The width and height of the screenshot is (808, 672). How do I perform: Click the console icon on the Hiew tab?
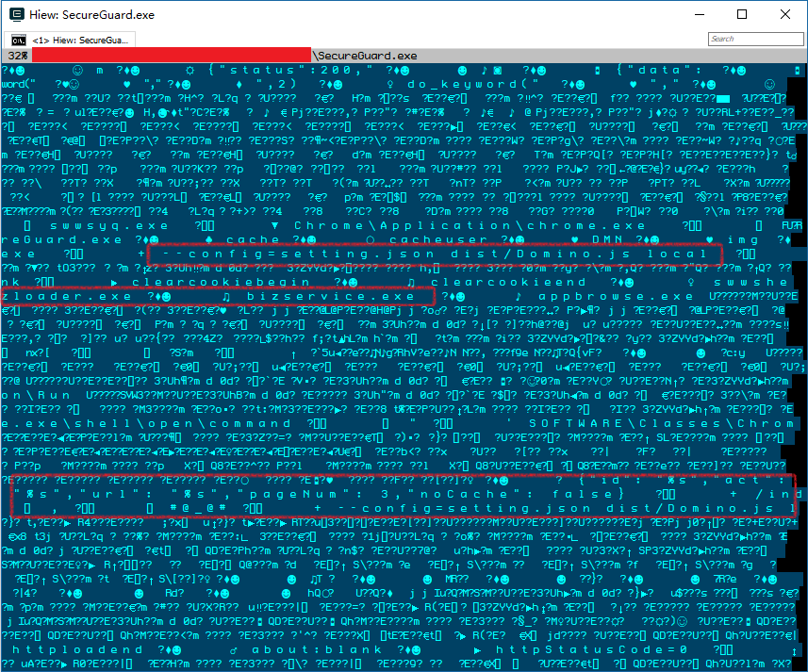click(18, 40)
